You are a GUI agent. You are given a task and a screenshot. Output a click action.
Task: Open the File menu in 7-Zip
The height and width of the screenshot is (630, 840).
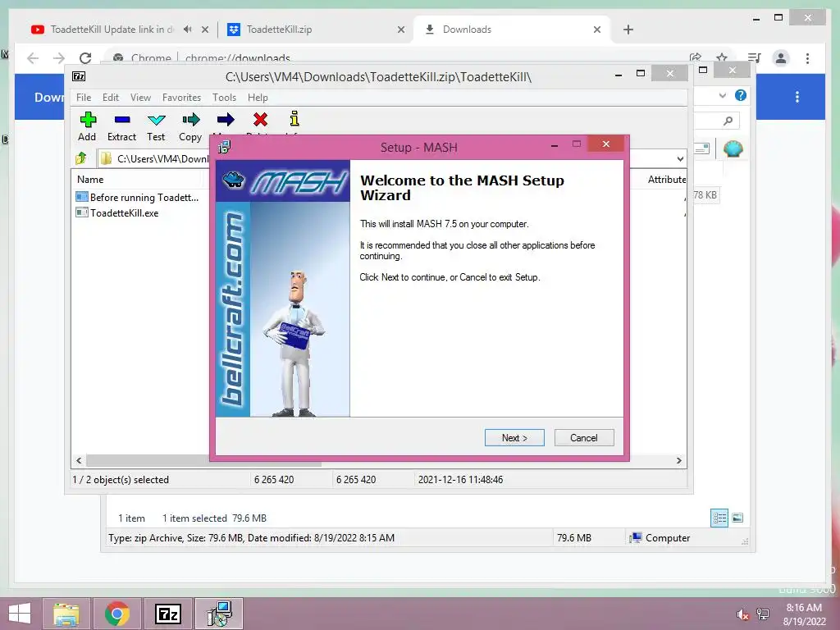(x=84, y=98)
